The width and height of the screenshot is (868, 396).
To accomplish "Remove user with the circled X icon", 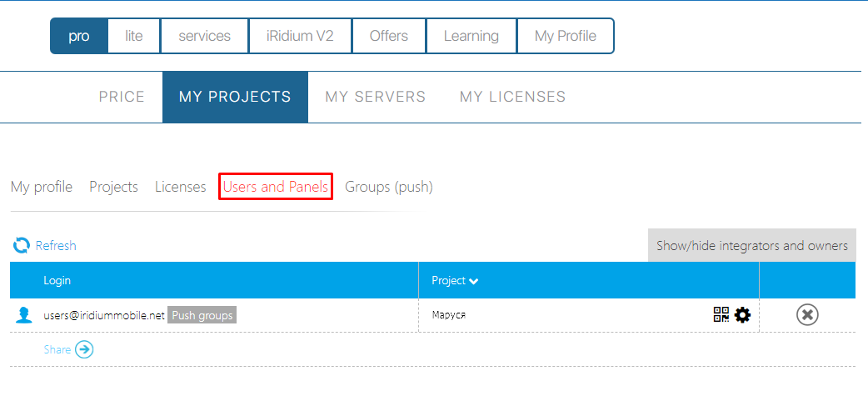I will [807, 314].
